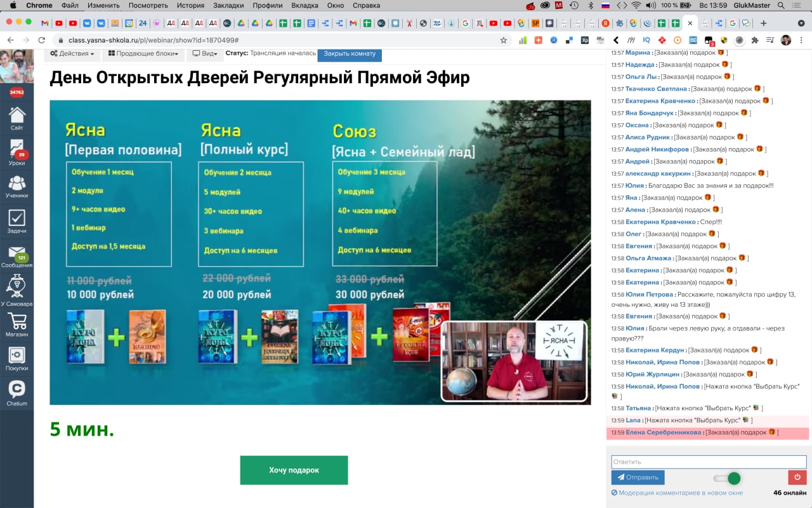This screenshot has height=508, width=812.
Task: Open the История menu
Action: [x=190, y=5]
